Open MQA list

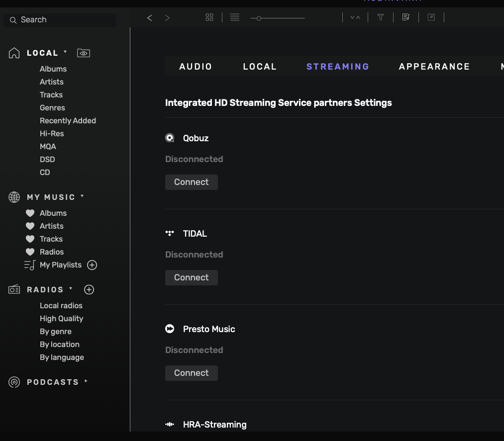click(48, 147)
